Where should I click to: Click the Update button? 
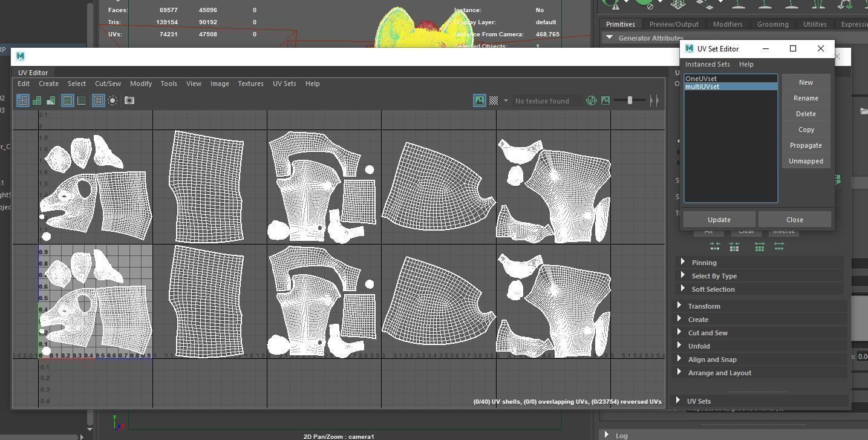coord(719,220)
